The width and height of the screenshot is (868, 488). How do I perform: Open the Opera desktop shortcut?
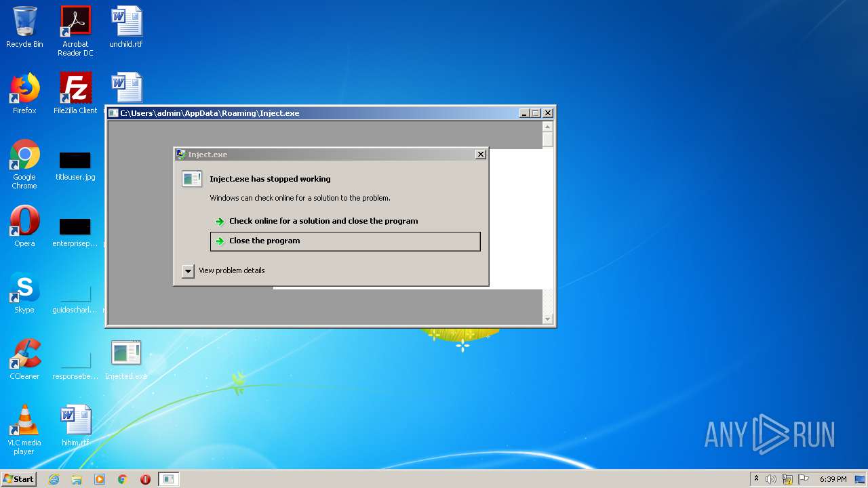24,226
